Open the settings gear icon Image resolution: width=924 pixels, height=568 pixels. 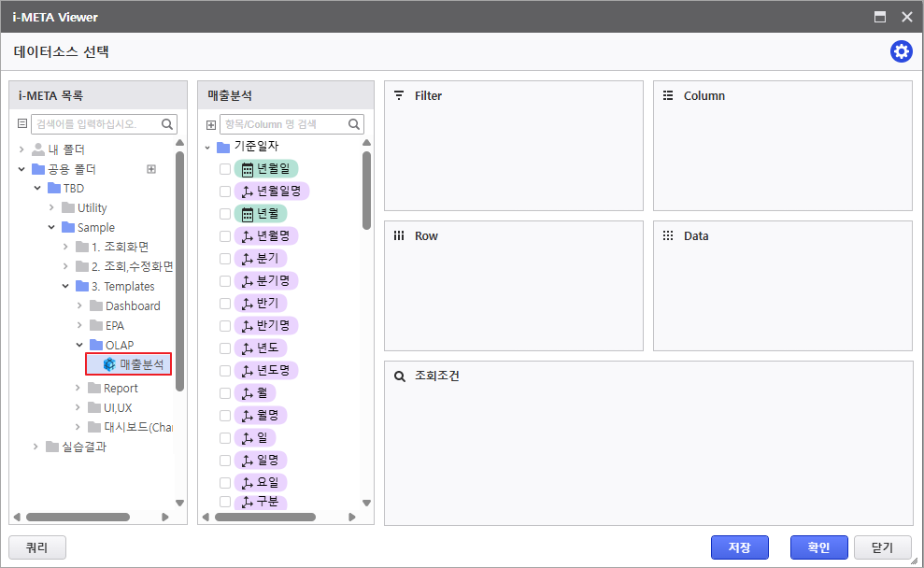901,51
